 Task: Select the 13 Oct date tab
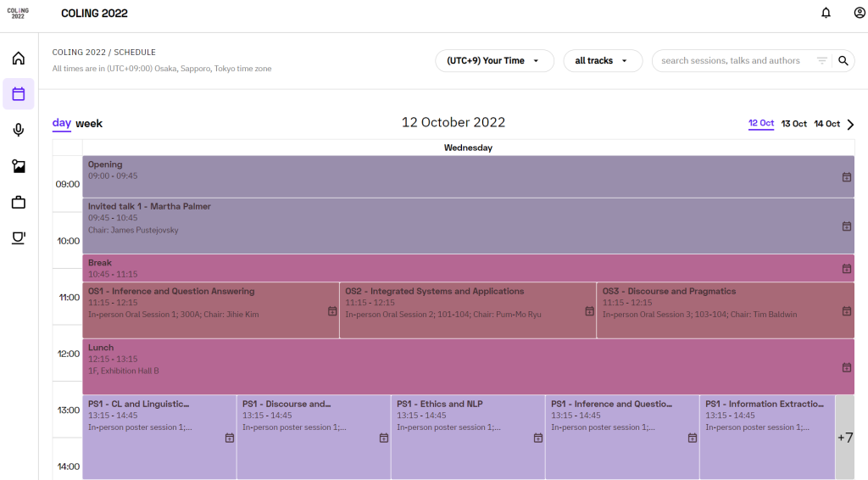pyautogui.click(x=793, y=124)
